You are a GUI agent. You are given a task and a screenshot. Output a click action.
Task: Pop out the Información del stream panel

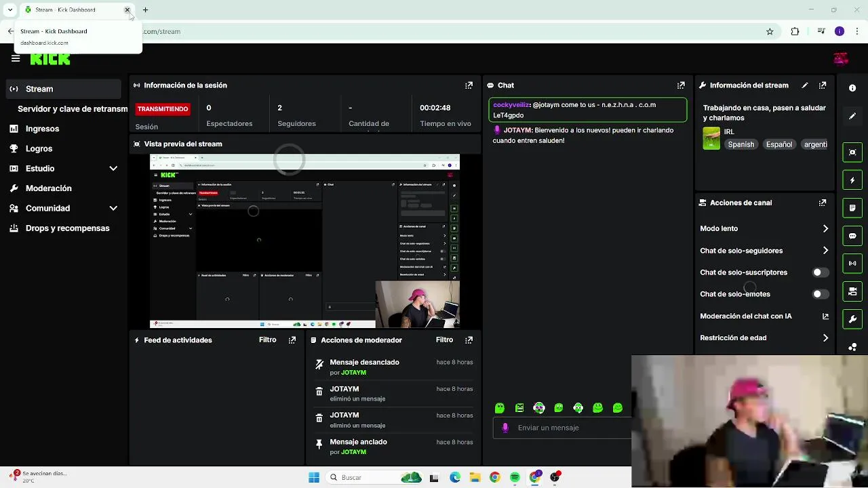point(823,85)
